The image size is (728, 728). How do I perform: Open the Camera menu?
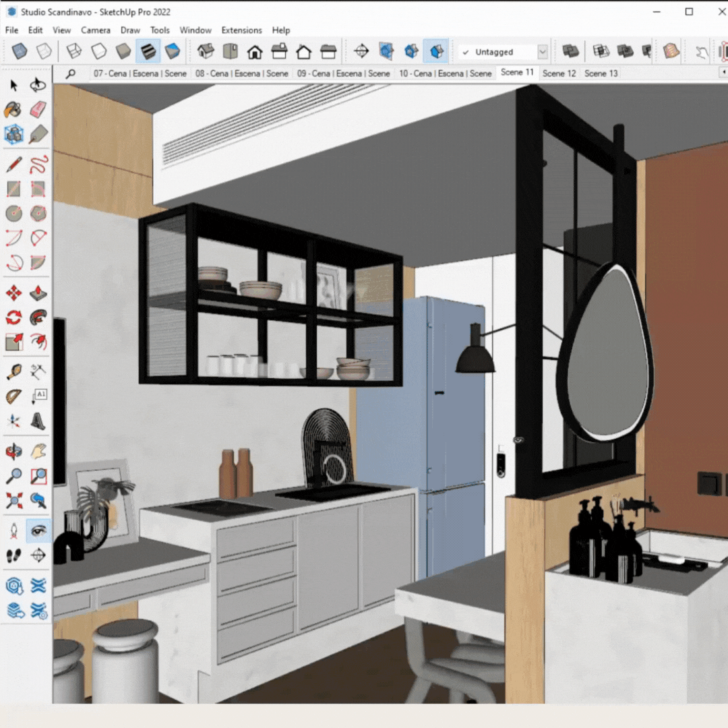(96, 30)
